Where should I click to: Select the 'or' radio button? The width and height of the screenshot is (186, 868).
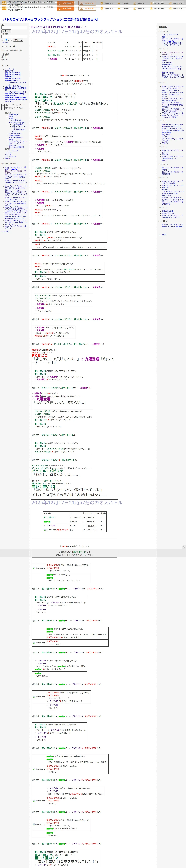click(11, 39)
